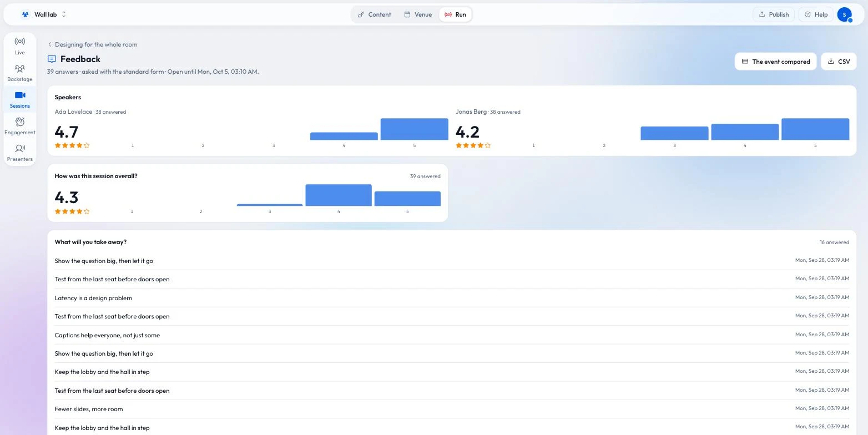The image size is (868, 435).
Task: Click the star rating under 4.2
Action: coord(473,145)
